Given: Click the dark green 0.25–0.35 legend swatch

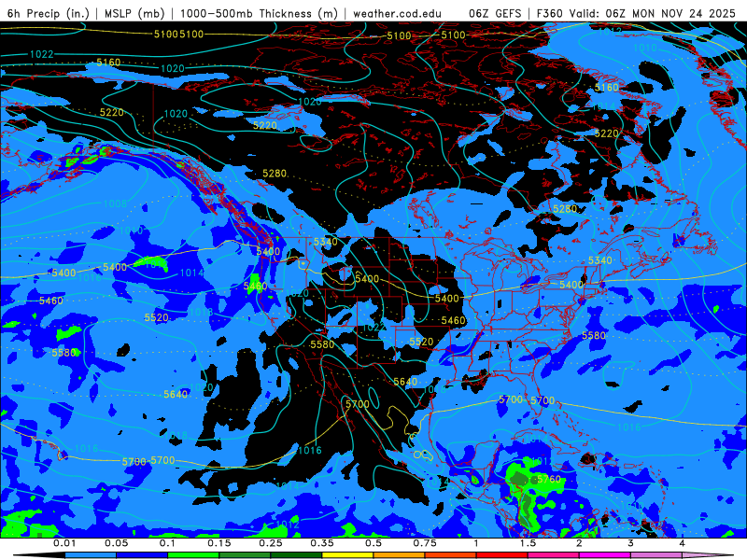Looking at the screenshot, I should pyautogui.click(x=296, y=555).
